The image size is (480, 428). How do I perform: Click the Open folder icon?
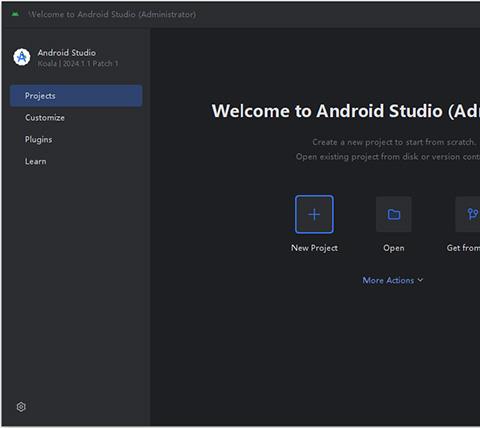(394, 214)
